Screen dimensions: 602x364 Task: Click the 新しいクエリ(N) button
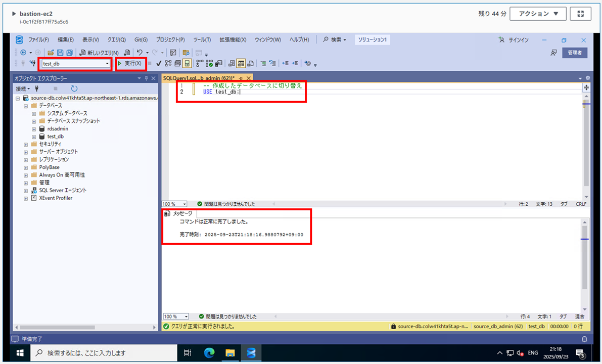tap(99, 53)
